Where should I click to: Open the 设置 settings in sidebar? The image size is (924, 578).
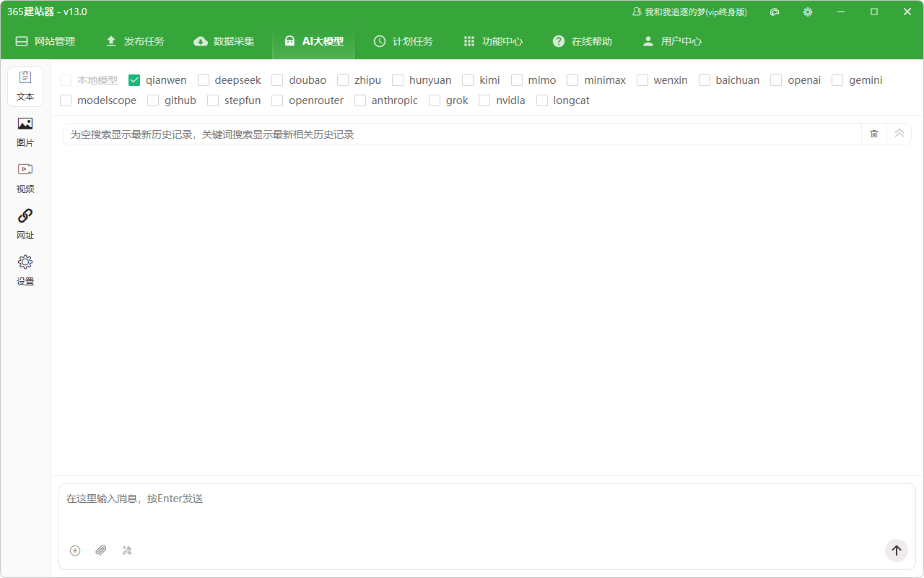coord(25,272)
